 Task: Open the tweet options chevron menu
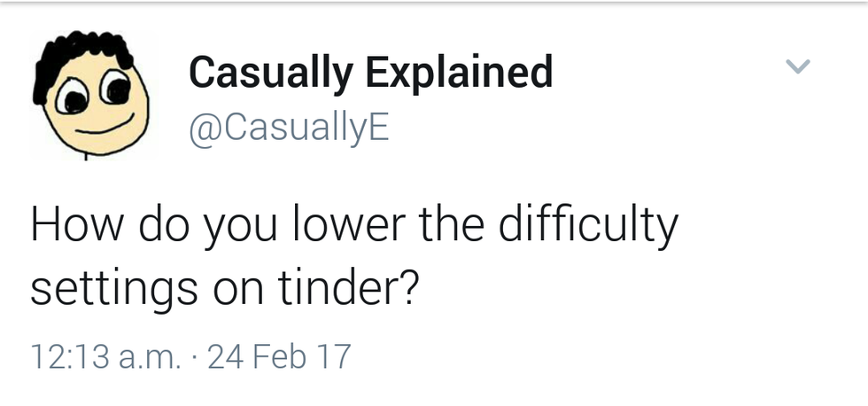pyautogui.click(x=798, y=66)
